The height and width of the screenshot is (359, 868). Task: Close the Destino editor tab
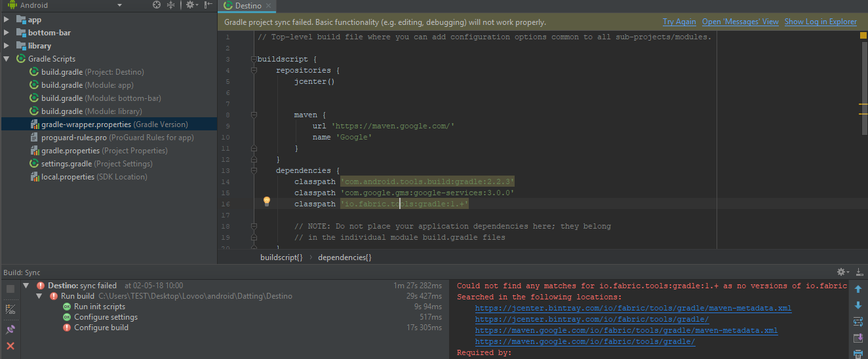[x=269, y=6]
